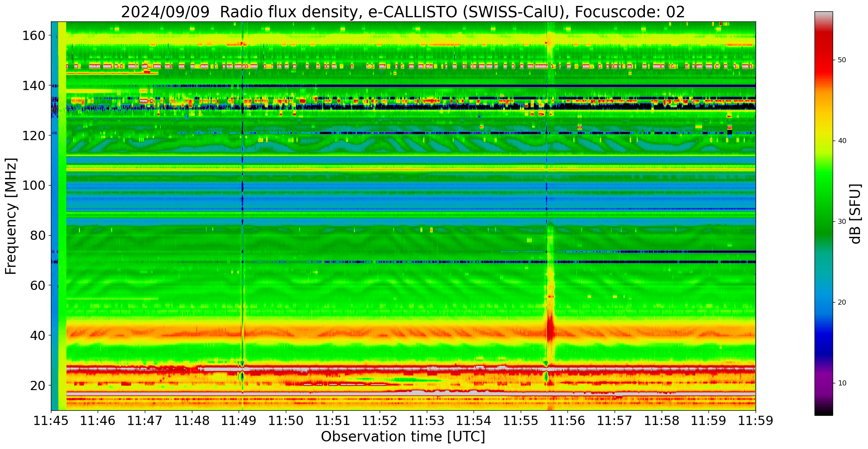Screen dimensions: 868x449
Task: Click the 11:58 time tick label
Action: pos(662,421)
